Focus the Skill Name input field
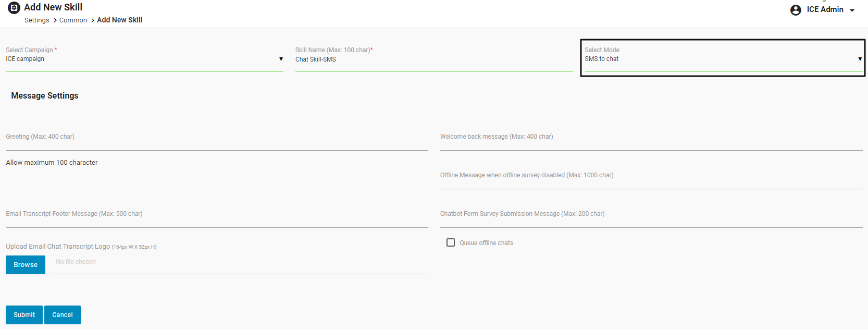868x329 pixels. click(433, 59)
